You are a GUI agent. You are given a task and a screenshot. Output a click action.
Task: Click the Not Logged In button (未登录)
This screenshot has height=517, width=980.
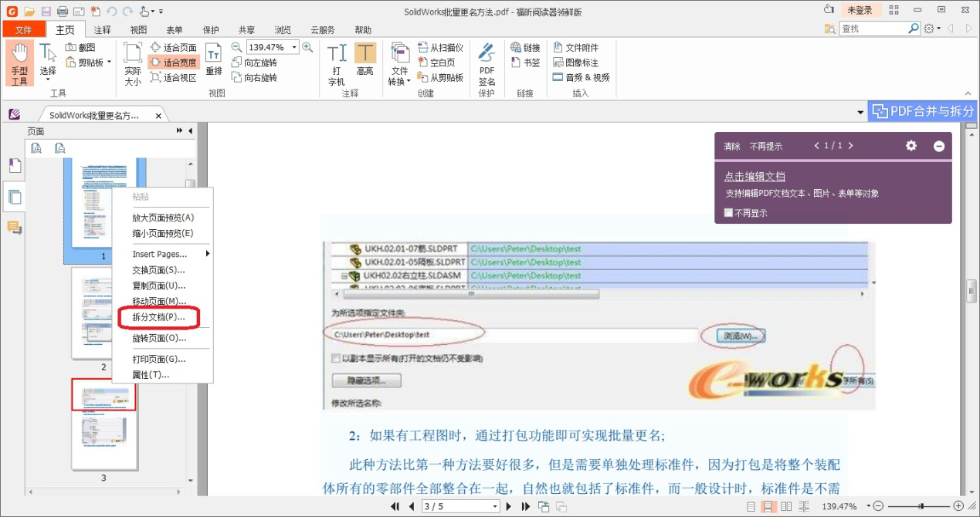[x=860, y=10]
